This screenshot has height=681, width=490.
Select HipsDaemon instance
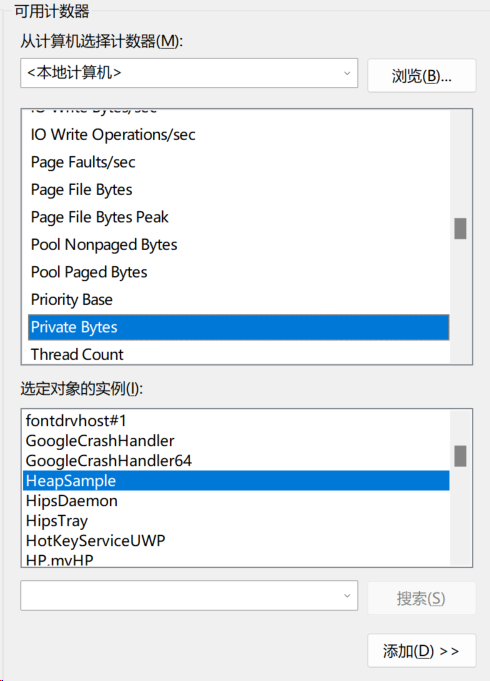pyautogui.click(x=236, y=501)
